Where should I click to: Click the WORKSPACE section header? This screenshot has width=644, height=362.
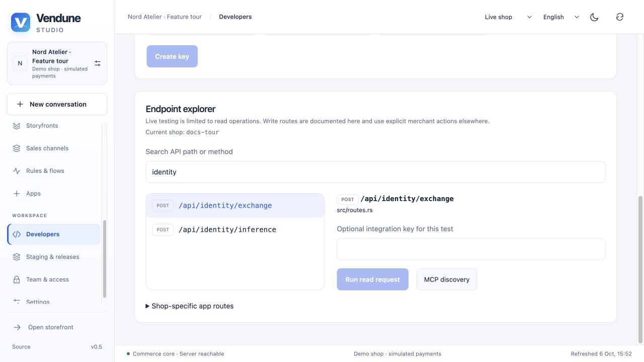coord(30,216)
